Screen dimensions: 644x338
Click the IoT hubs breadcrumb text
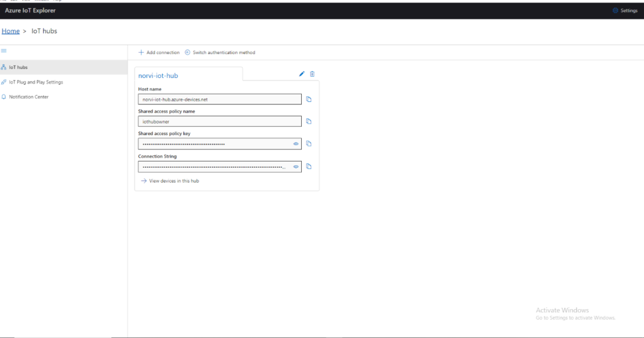point(45,31)
